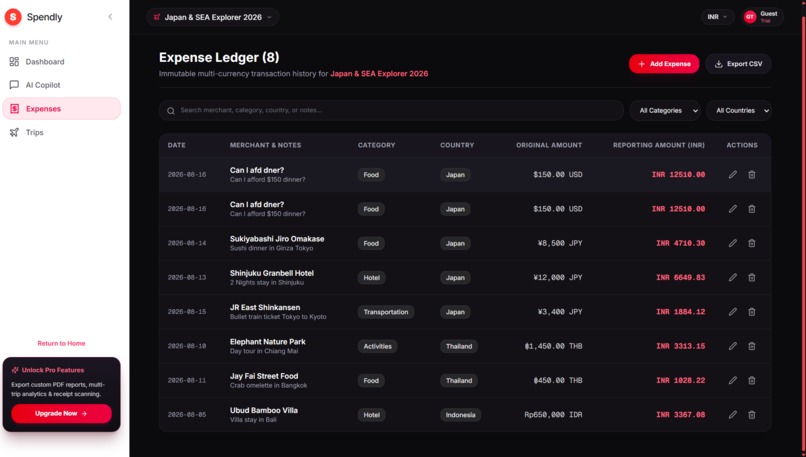Export ledger as CSV
This screenshot has width=806, height=457.
pyautogui.click(x=738, y=64)
